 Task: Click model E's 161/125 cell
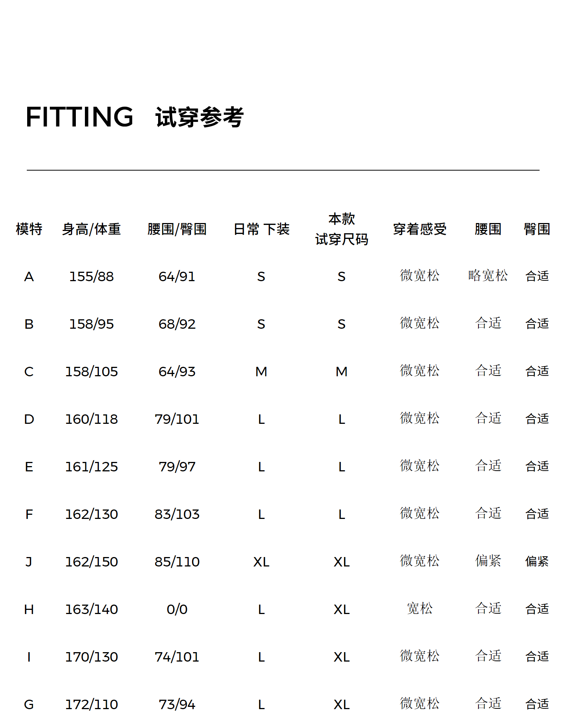click(x=91, y=467)
